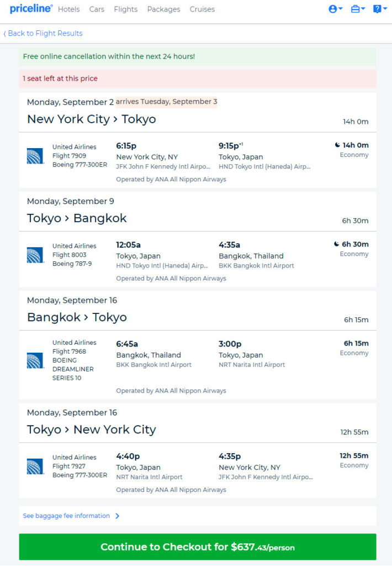
Task: Open See baggage fee information link
Action: pos(66,516)
